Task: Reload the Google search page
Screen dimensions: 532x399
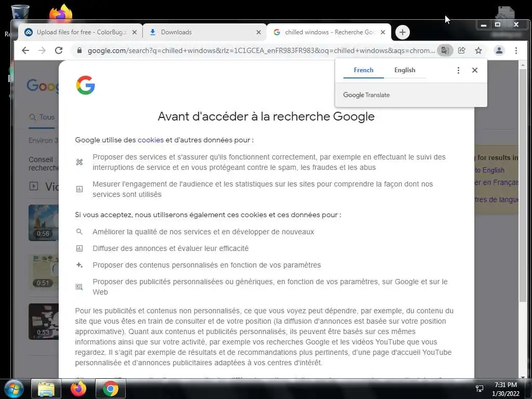Action: tap(59, 50)
